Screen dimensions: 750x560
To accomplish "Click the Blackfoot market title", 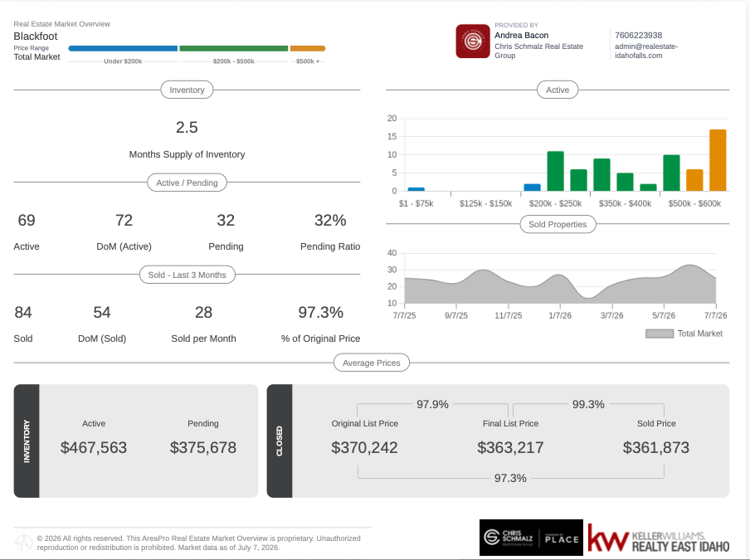I will click(x=36, y=37).
